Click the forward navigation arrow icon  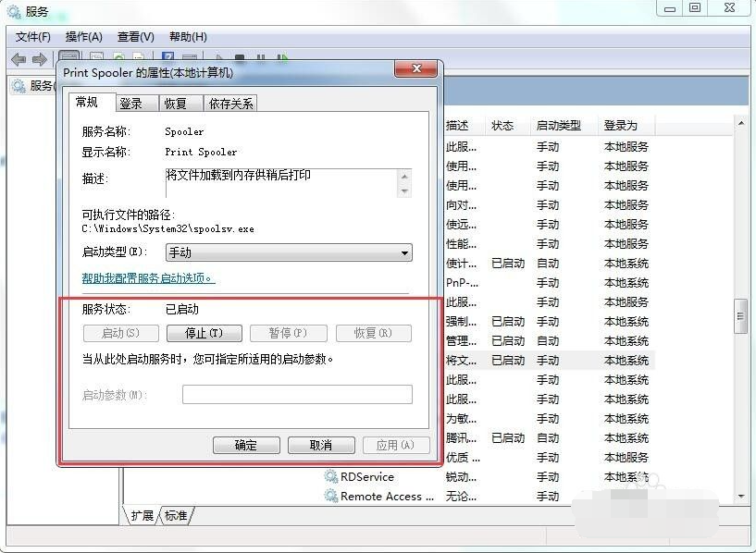point(39,60)
